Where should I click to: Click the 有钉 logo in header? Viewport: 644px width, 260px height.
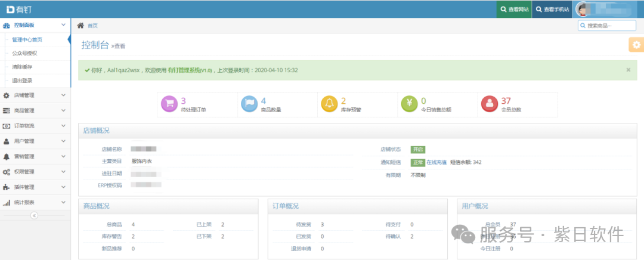click(18, 10)
